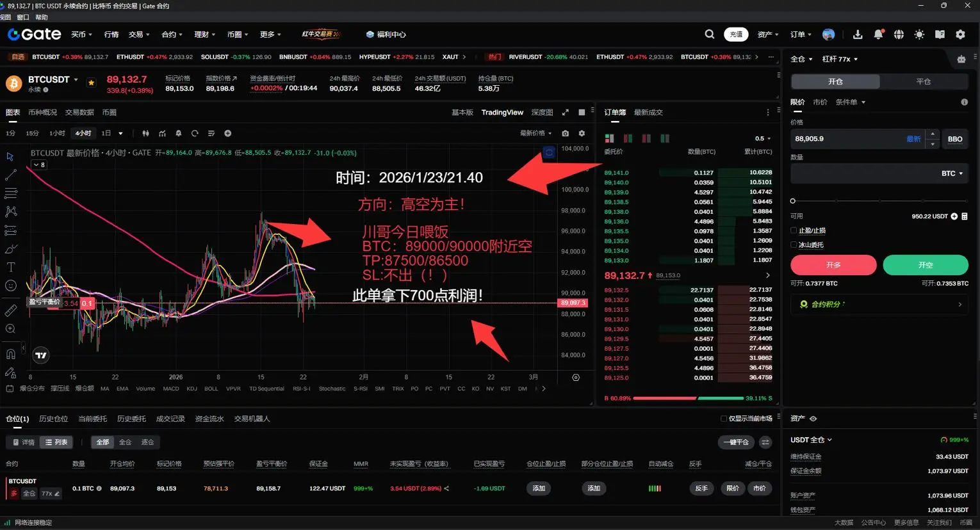Open the BTC quantity unit dropdown
The image size is (980, 530).
click(952, 173)
